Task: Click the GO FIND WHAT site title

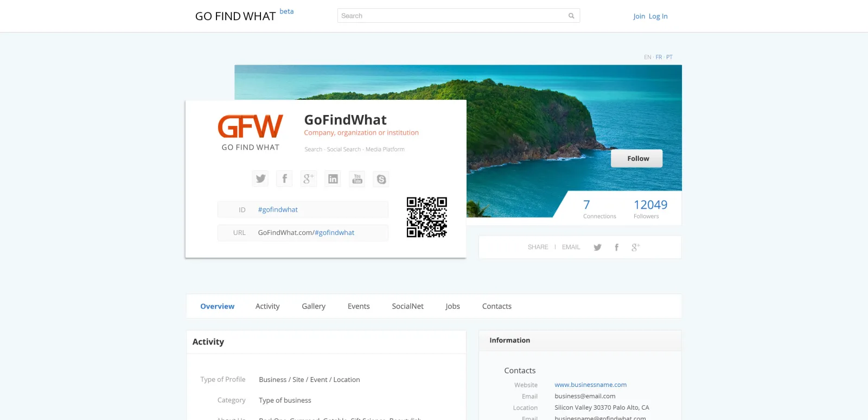Action: point(235,16)
